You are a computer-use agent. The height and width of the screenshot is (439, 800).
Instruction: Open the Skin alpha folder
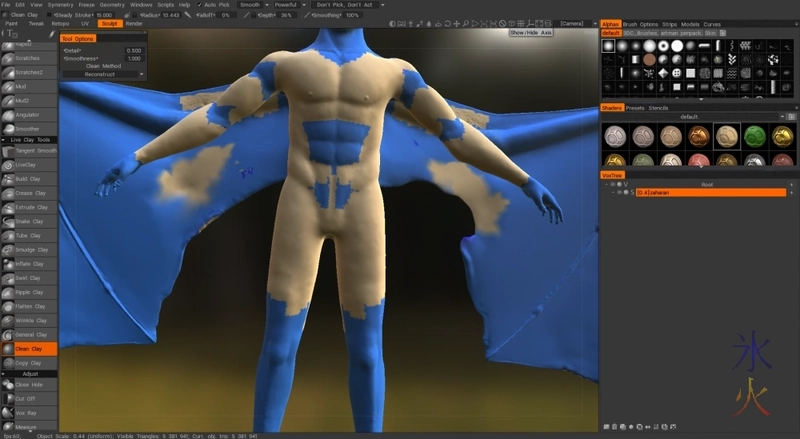tap(710, 33)
